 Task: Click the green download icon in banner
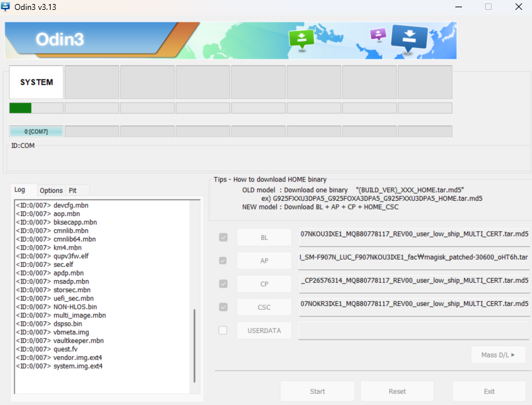301,40
